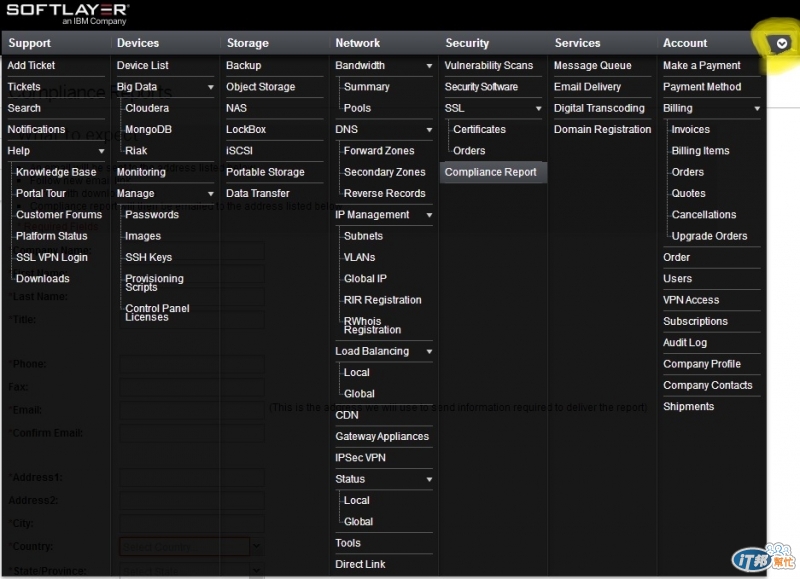Select MongoDB under Big Data
Viewport: 800px width, 579px height.
[x=148, y=130]
